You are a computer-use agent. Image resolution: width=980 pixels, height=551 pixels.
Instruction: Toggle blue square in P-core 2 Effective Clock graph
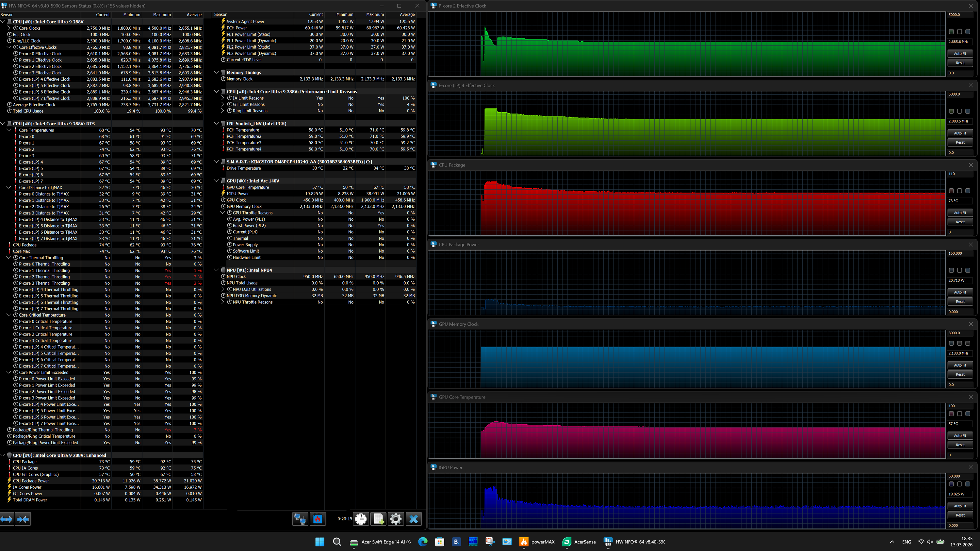968,32
